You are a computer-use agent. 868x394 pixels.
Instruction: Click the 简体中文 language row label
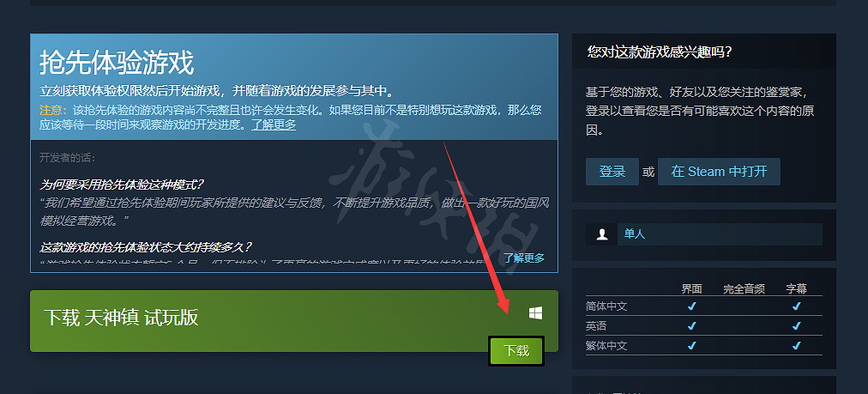pyautogui.click(x=606, y=306)
